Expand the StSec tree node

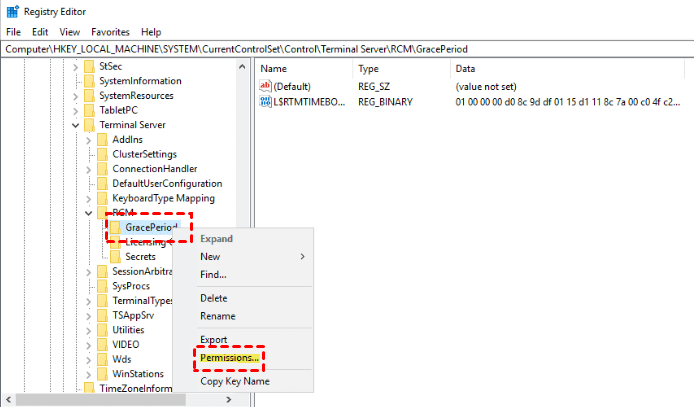click(76, 66)
